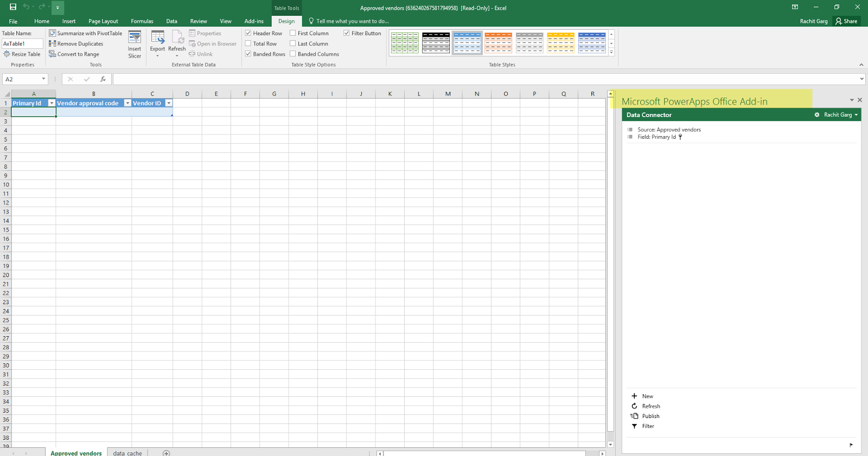Click Summarize with PivotTable icon
This screenshot has width=868, height=456.
coord(53,33)
